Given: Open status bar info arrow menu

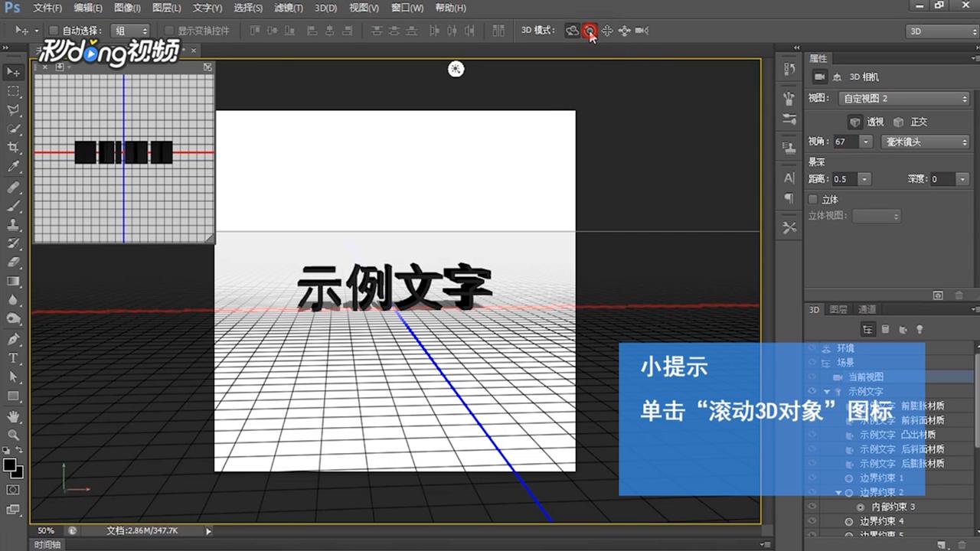Looking at the screenshot, I should coord(208,530).
